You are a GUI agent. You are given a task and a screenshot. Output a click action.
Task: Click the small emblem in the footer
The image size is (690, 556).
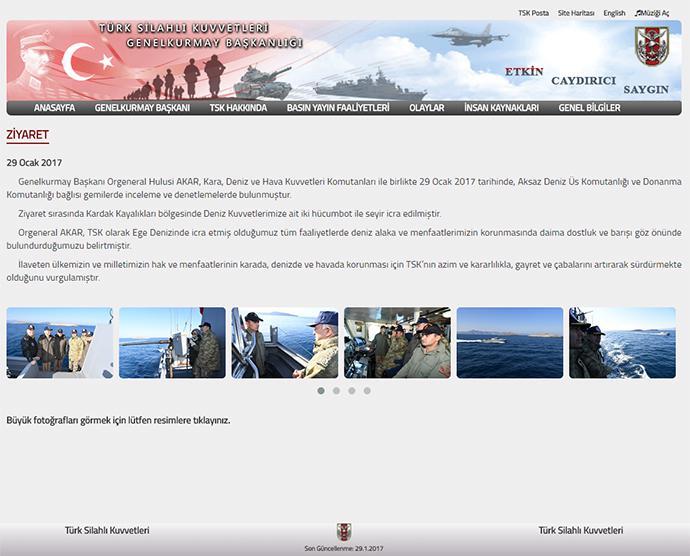[344, 531]
